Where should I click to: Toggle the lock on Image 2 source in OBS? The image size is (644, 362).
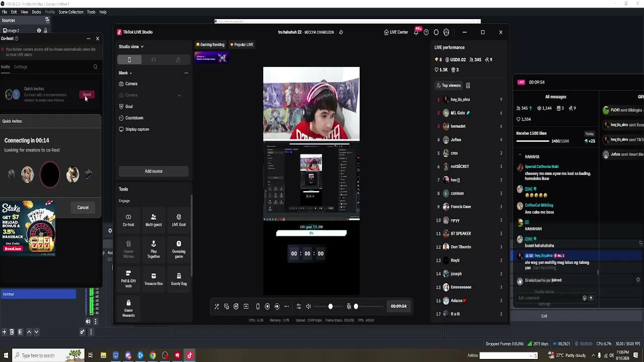pyautogui.click(x=45, y=31)
